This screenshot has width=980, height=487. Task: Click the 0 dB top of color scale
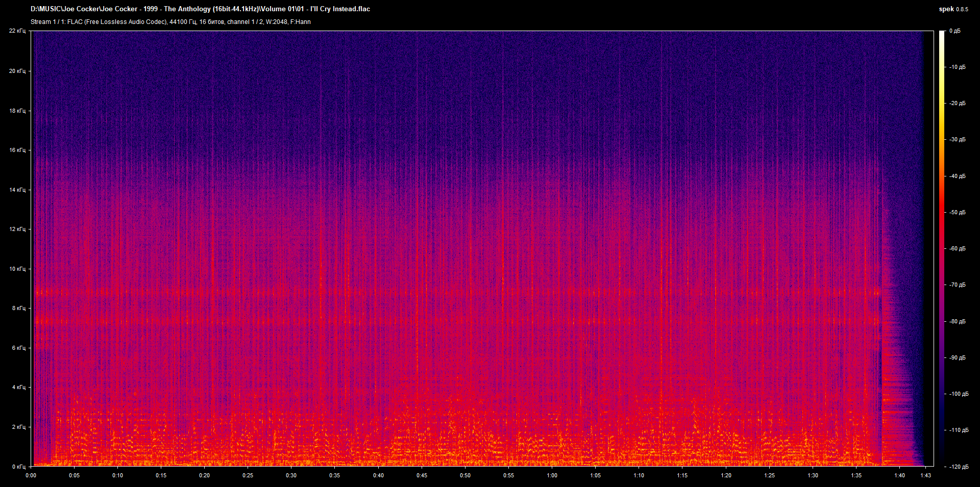tap(954, 31)
